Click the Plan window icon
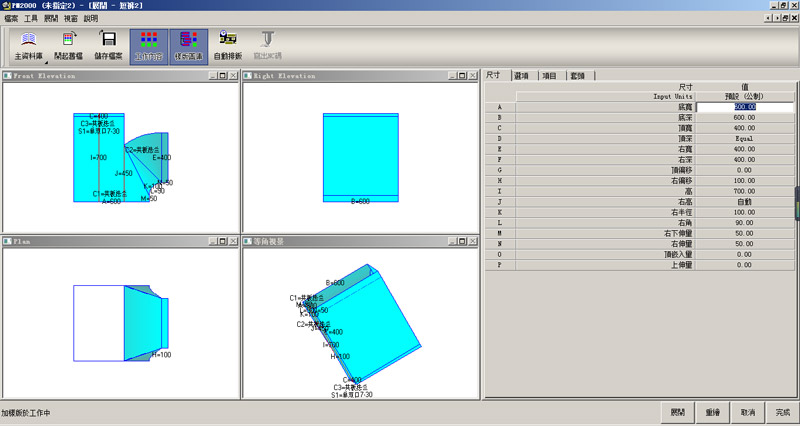800x426 pixels. click(7, 241)
